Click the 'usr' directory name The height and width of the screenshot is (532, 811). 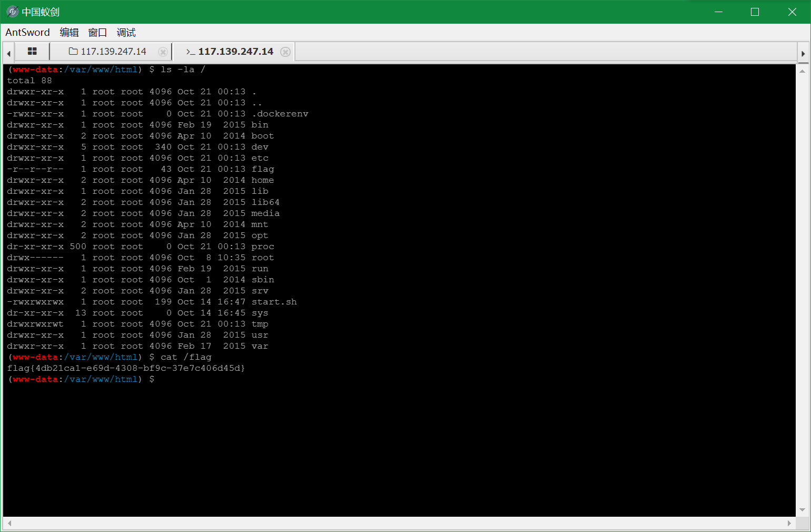click(x=260, y=335)
